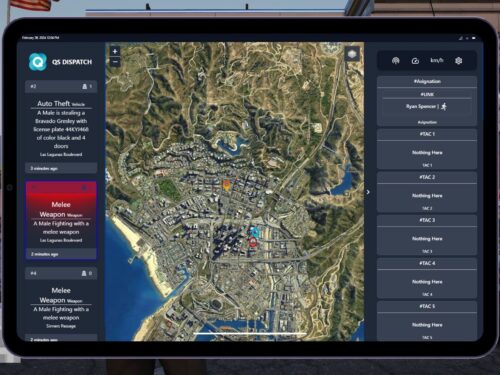Screen dimensions: 500x375
Task: Click the #4 call number header
Action: click(x=61, y=273)
